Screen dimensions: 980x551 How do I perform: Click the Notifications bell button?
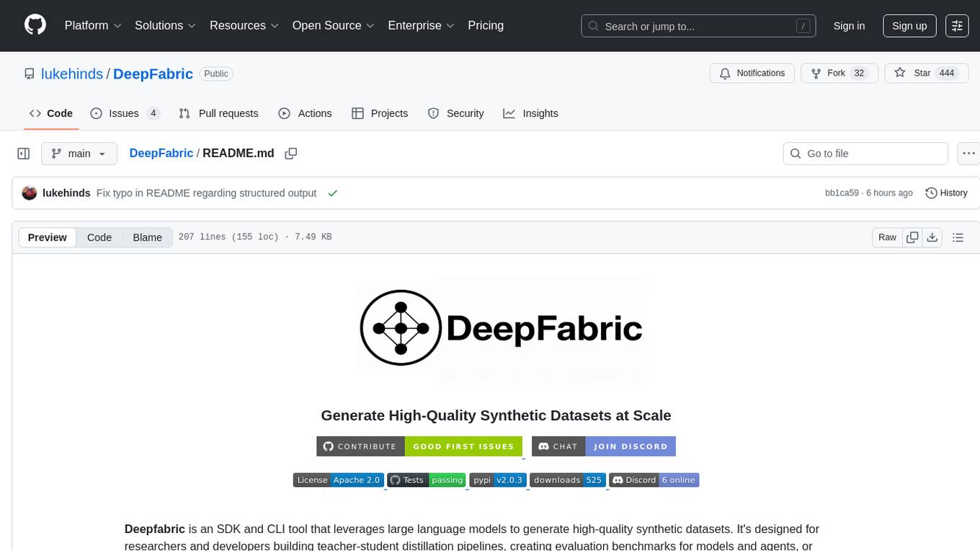[x=752, y=74]
